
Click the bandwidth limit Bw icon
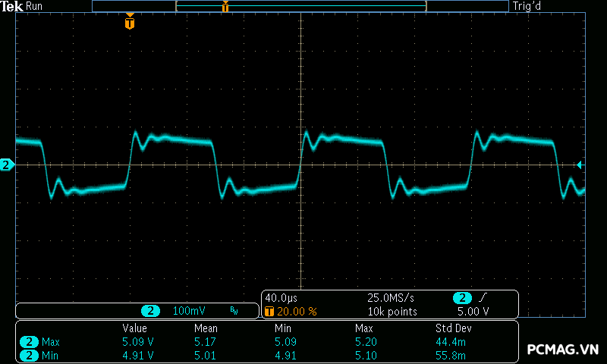point(234,311)
